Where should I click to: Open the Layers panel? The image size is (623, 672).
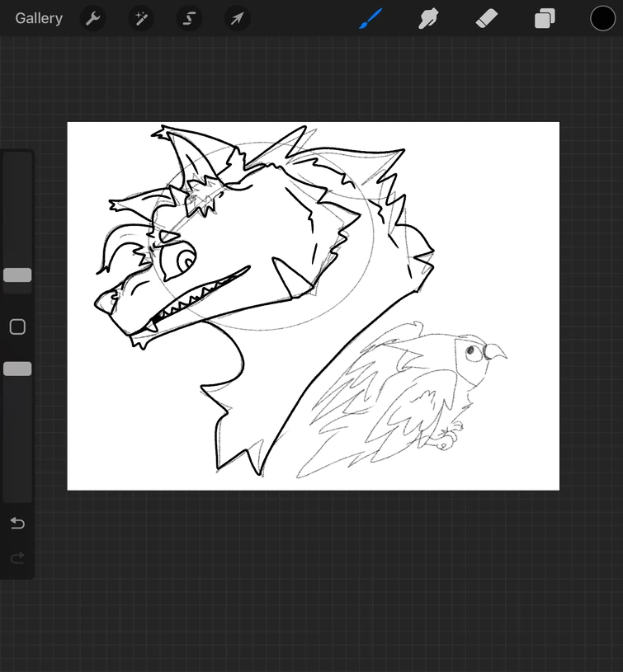(545, 19)
